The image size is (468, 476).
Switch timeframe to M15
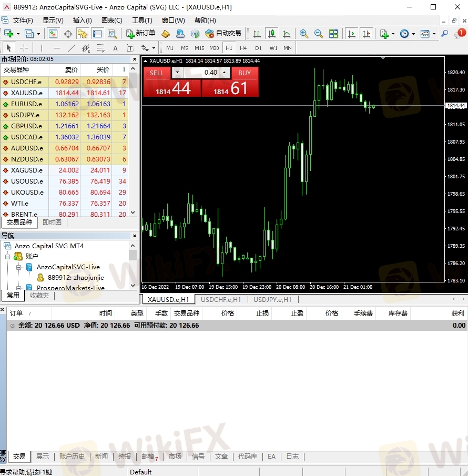pos(199,48)
